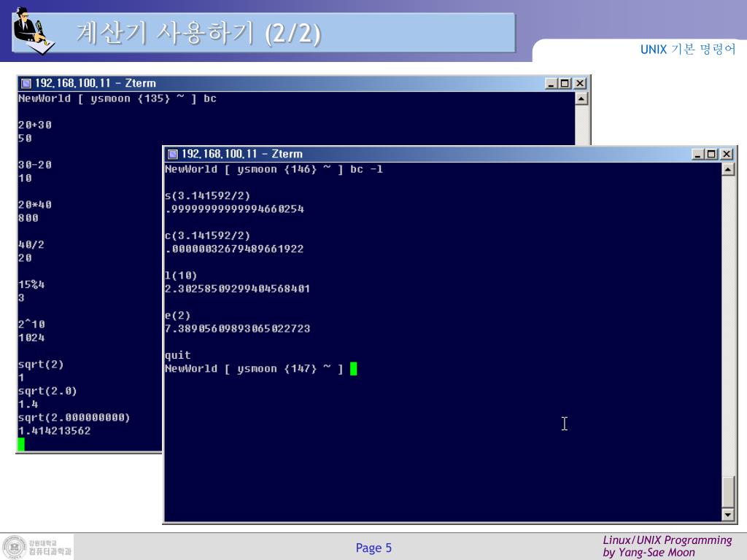
Task: Click the front window scroll down arrow
Action: click(x=727, y=514)
